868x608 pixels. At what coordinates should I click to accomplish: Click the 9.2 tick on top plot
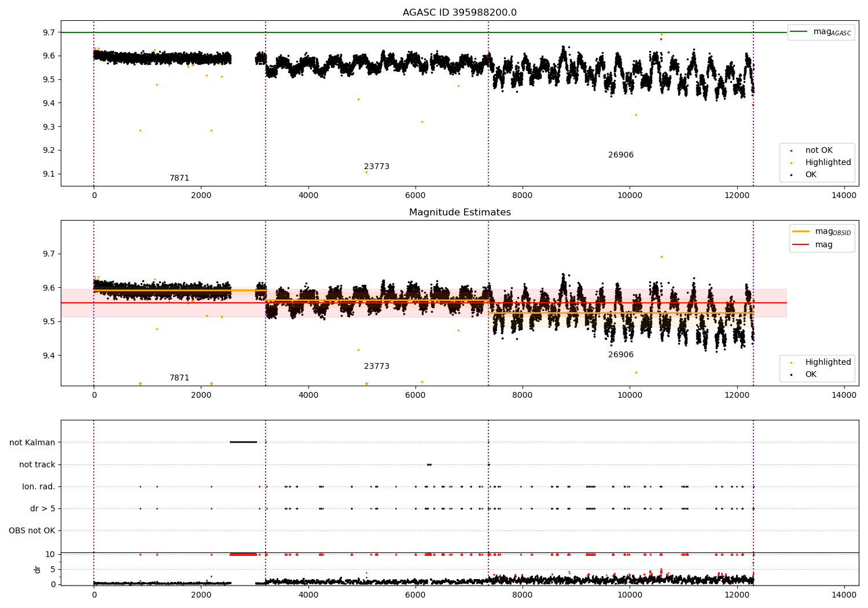click(x=49, y=150)
